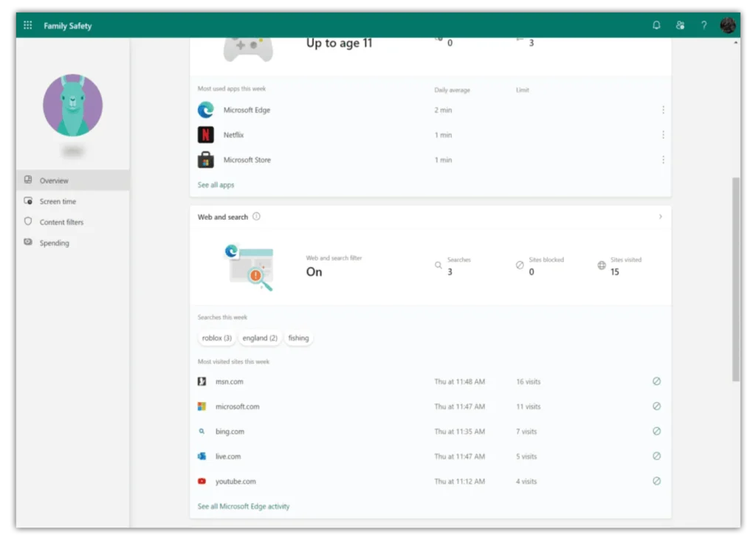
Task: Click the msn.com site name
Action: pyautogui.click(x=230, y=381)
